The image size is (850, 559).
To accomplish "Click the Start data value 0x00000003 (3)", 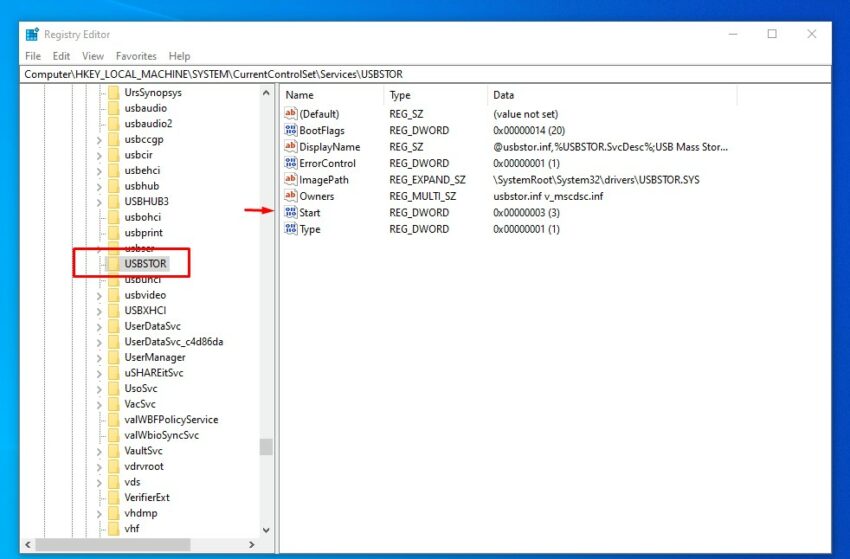I will pos(526,213).
